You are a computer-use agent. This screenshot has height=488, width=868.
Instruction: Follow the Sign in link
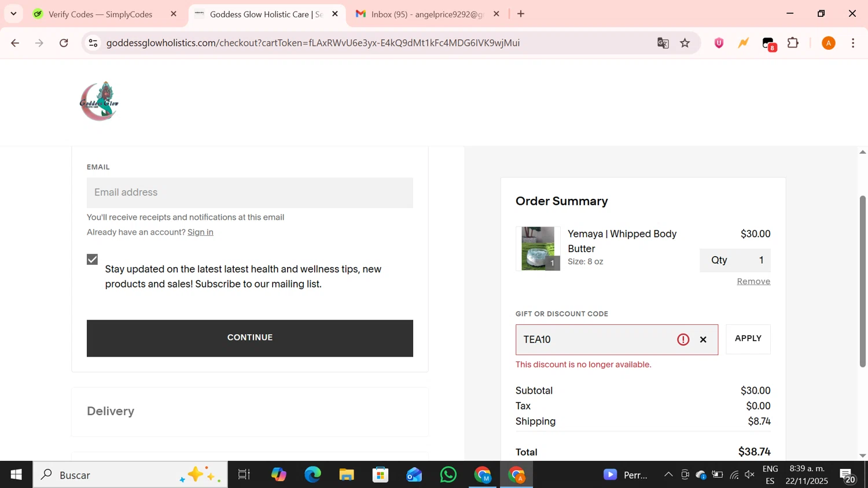tap(200, 232)
